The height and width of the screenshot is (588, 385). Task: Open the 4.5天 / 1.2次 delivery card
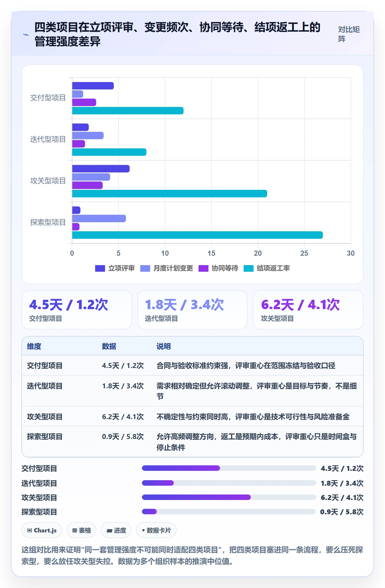pos(77,310)
